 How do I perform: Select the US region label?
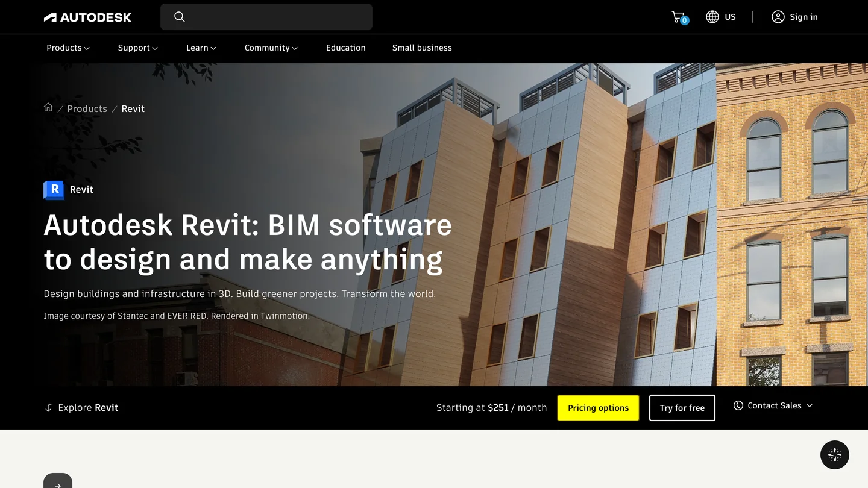pyautogui.click(x=731, y=17)
